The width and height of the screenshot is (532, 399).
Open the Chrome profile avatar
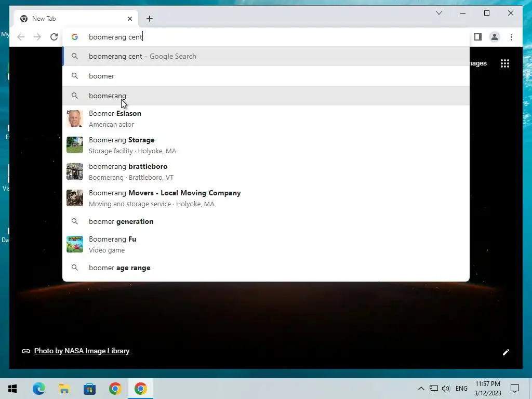(x=495, y=37)
